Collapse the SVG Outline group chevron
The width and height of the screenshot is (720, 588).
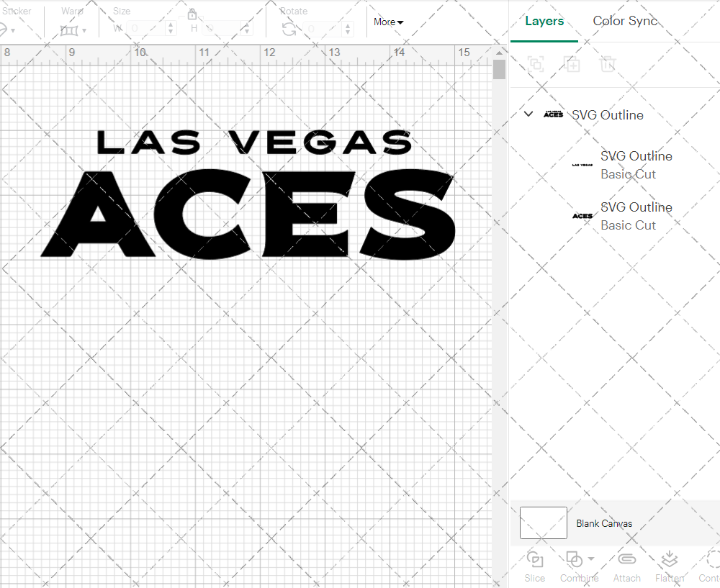[x=528, y=114]
